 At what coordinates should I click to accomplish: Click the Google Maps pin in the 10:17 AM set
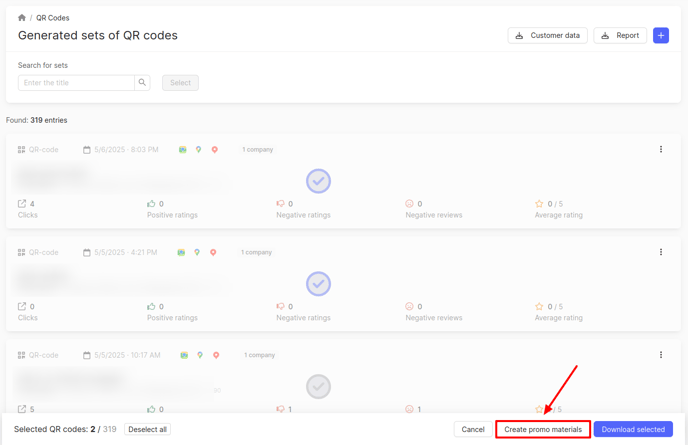click(200, 355)
